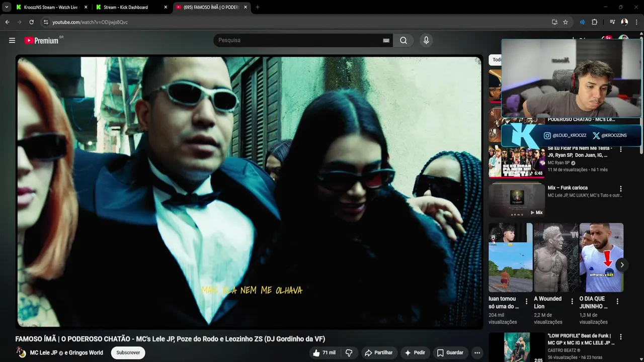Bookmark this page with the star

[566, 22]
